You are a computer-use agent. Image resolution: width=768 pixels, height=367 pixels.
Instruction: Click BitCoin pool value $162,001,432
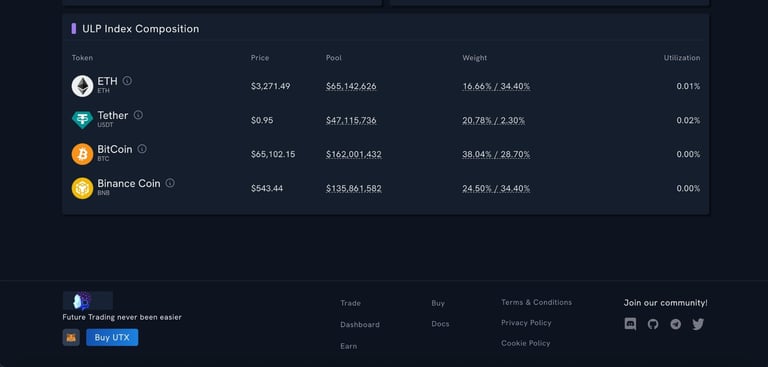coord(354,154)
